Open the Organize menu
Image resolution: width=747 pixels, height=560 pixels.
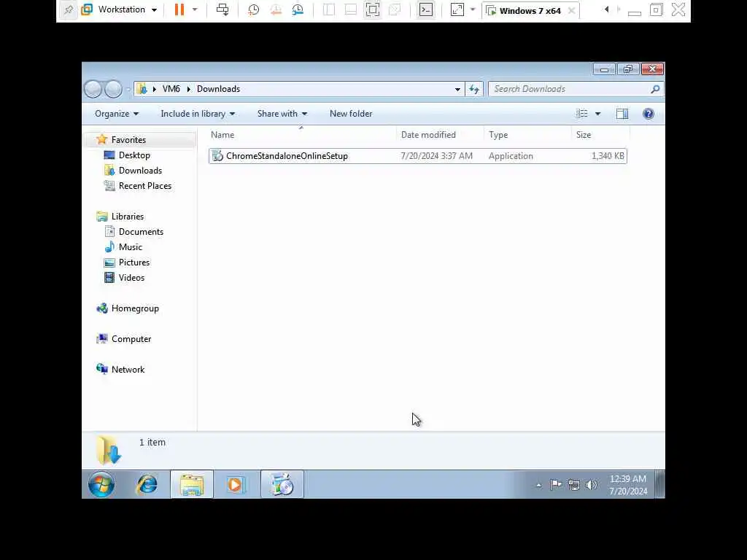[117, 114]
